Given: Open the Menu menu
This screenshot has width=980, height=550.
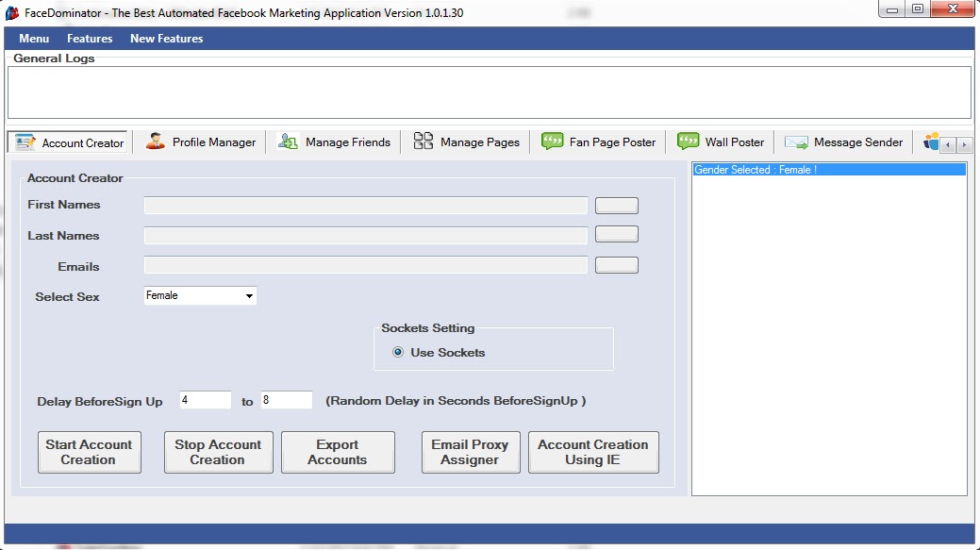Looking at the screenshot, I should coord(34,38).
